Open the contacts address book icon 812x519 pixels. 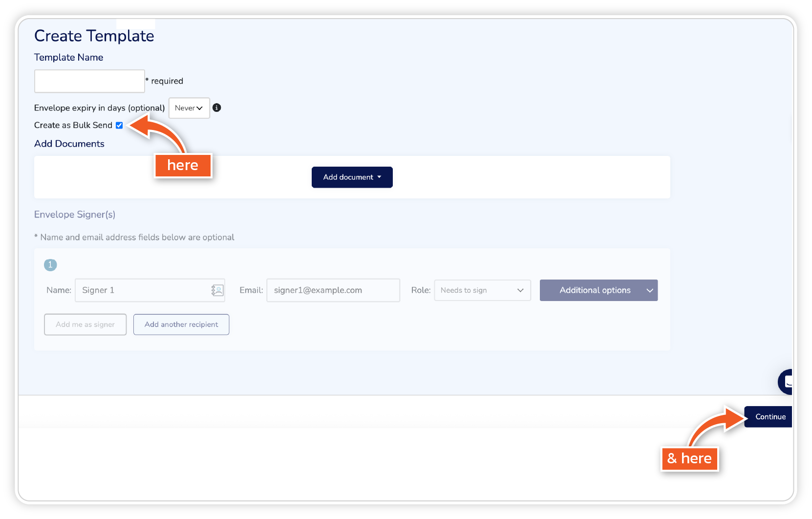pos(217,290)
